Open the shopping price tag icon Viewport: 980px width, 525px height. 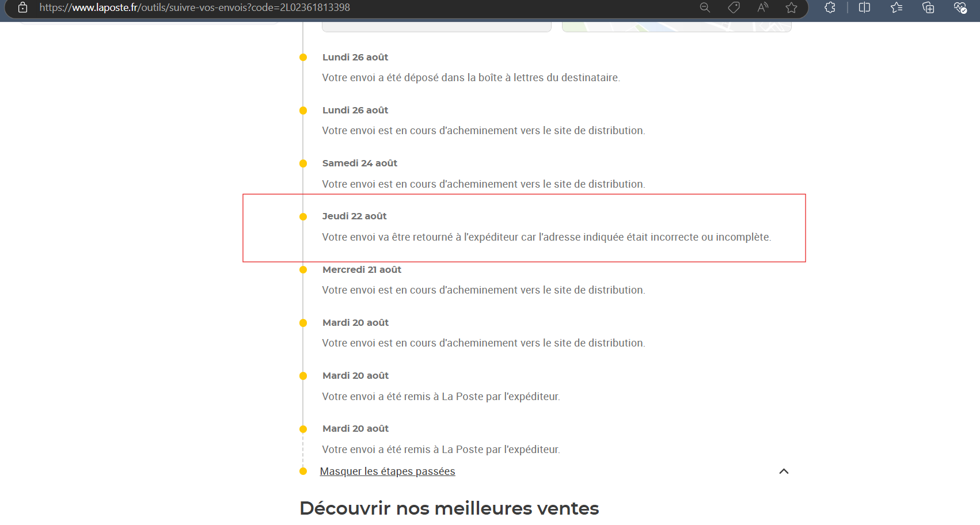click(x=734, y=7)
